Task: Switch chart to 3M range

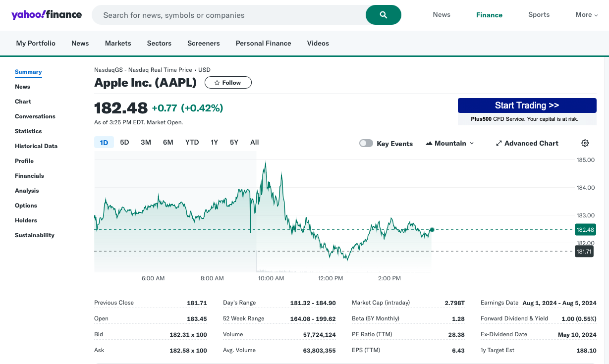Action: click(146, 142)
